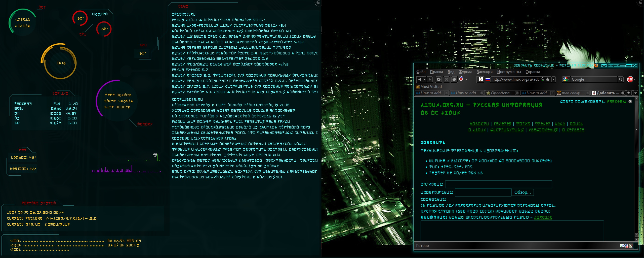The width and height of the screenshot is (644, 258).
Task: Focus the Заглавие title input field
Action: 499,184
